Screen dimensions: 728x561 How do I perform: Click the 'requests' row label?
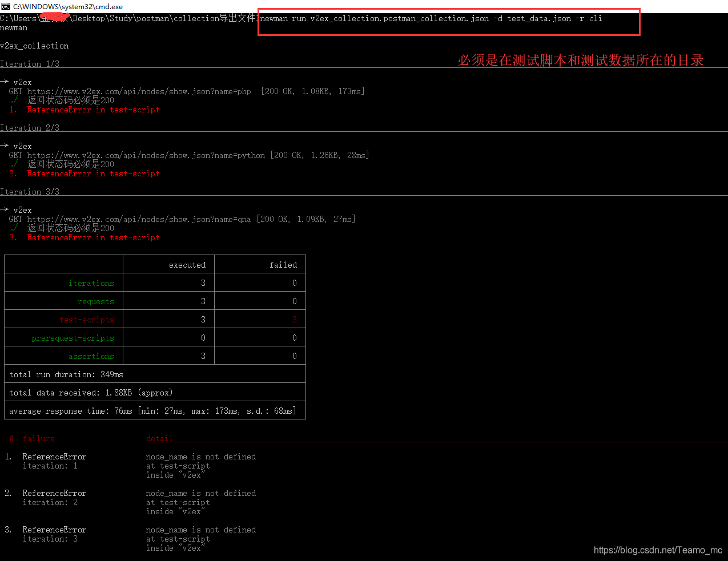(x=96, y=301)
